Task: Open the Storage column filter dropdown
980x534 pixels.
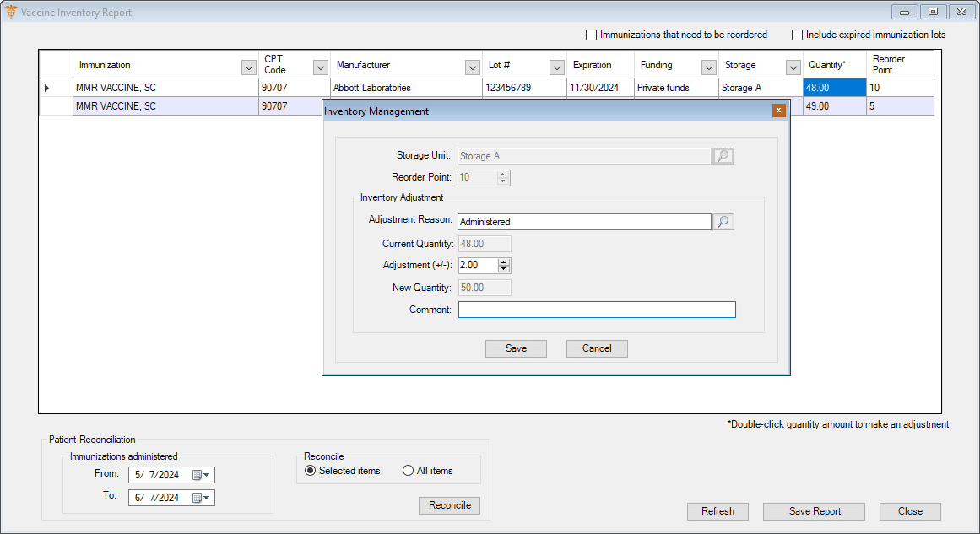Action: pos(793,67)
